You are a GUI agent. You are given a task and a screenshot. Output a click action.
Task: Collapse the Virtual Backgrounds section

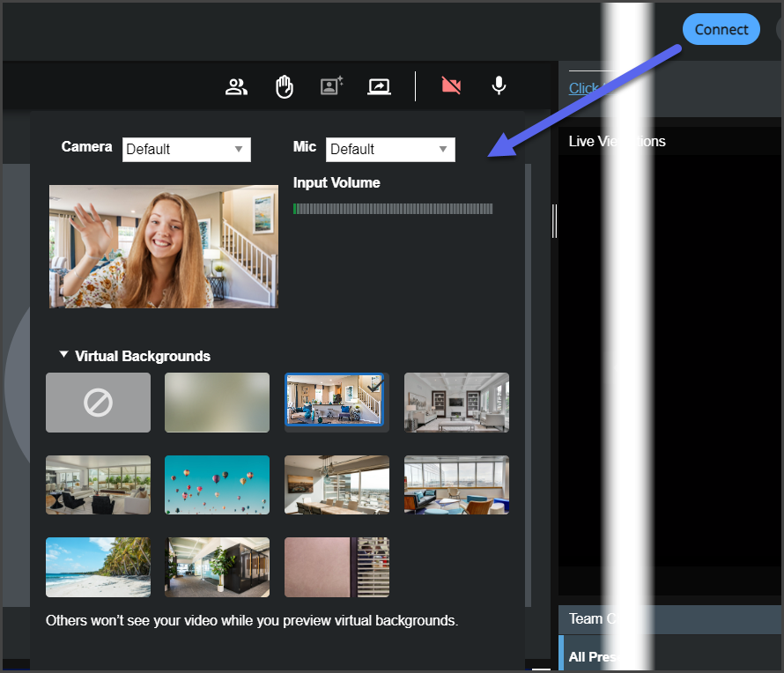tap(63, 355)
